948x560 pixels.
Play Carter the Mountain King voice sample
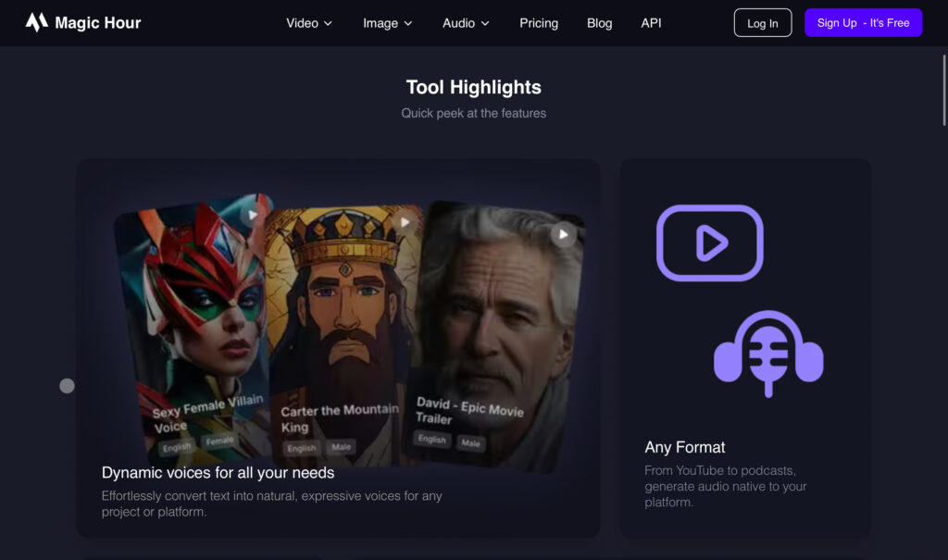405,222
